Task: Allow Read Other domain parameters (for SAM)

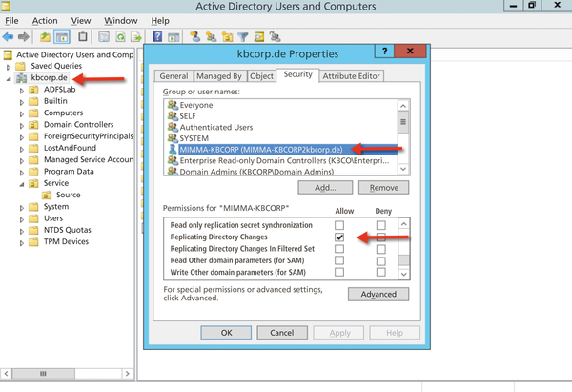Action: (339, 260)
